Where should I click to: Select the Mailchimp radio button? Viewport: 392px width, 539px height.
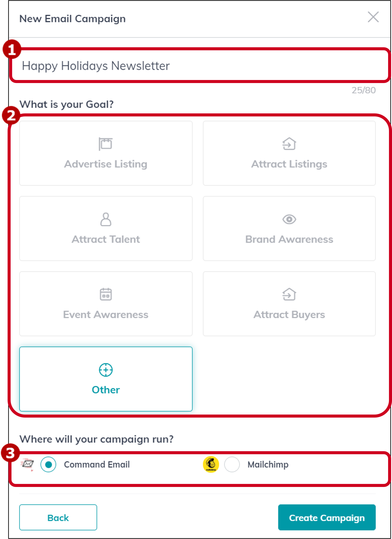232,464
